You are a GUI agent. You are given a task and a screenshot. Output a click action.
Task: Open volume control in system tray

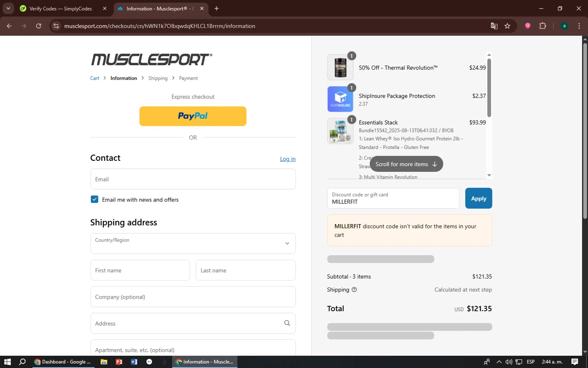[x=509, y=362]
